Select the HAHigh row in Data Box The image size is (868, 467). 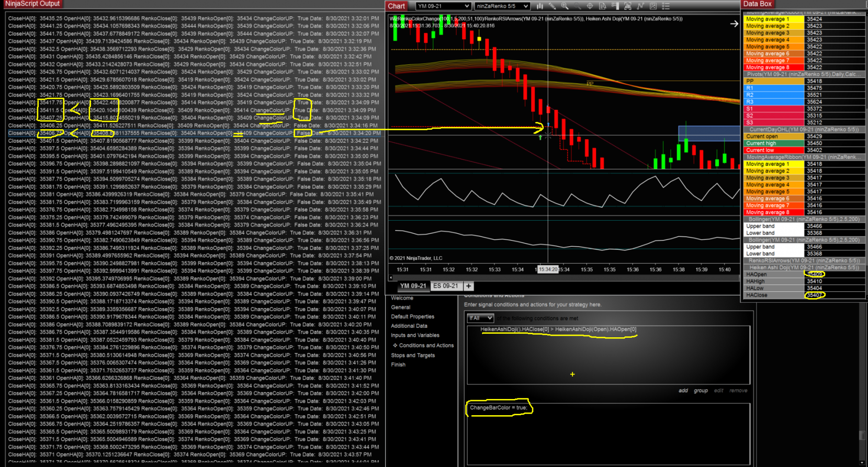(x=805, y=281)
